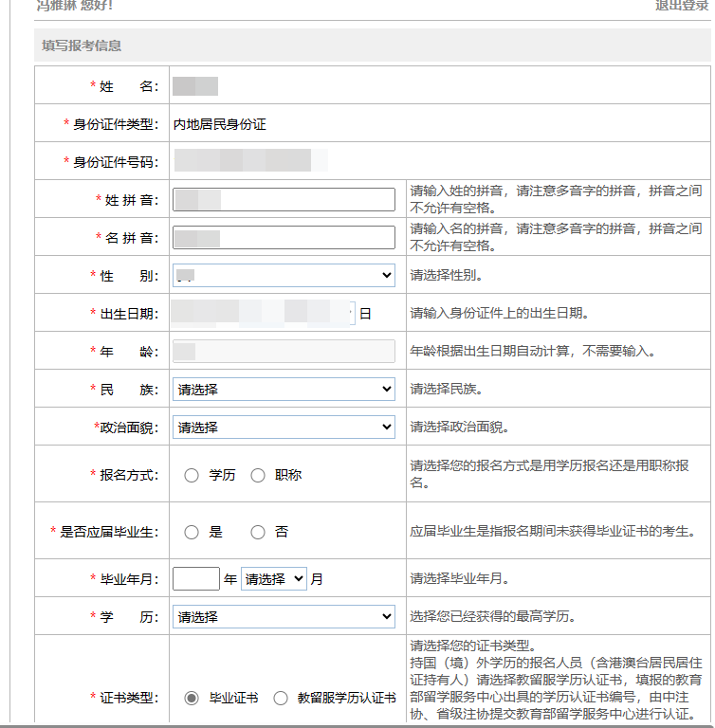This screenshot has height=728, width=715.
Task: Click the 请选择政治面貌 hint text
Action: (x=460, y=428)
